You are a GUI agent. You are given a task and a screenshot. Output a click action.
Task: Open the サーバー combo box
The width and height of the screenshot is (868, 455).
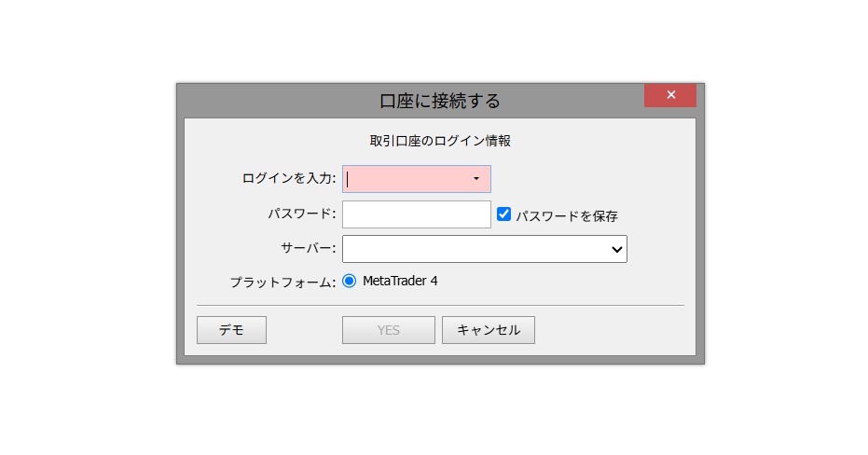(475, 249)
